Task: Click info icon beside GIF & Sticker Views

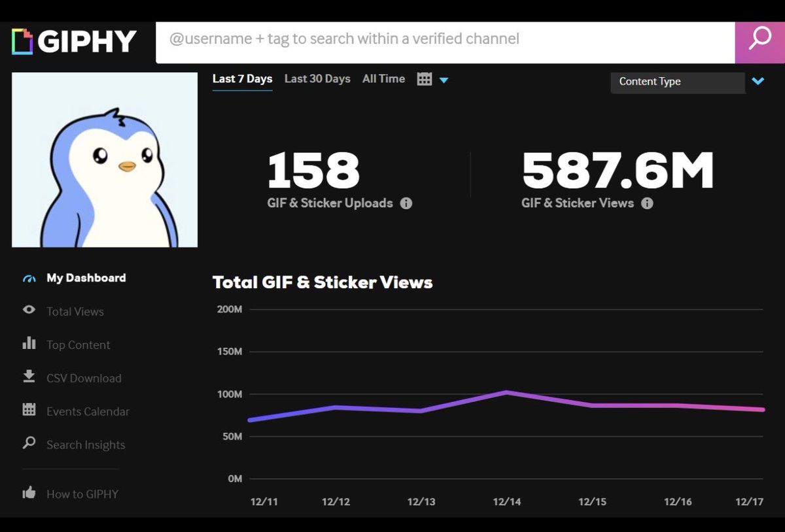Action: 647,203
